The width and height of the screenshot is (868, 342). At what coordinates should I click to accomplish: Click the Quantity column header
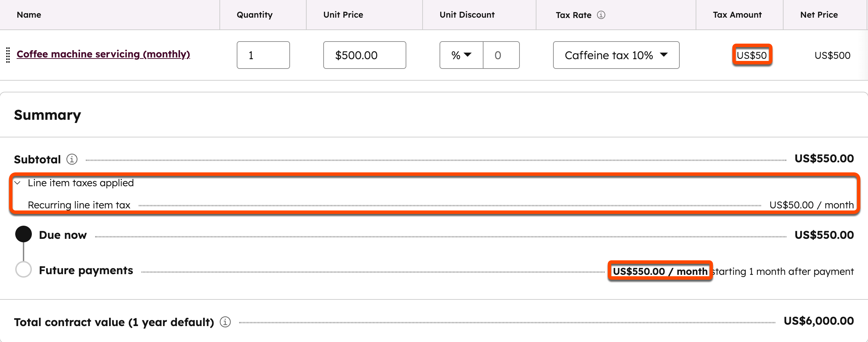click(255, 15)
